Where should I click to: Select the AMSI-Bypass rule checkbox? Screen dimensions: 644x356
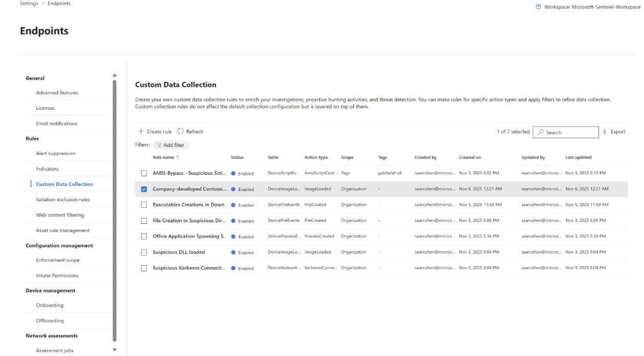(x=144, y=173)
